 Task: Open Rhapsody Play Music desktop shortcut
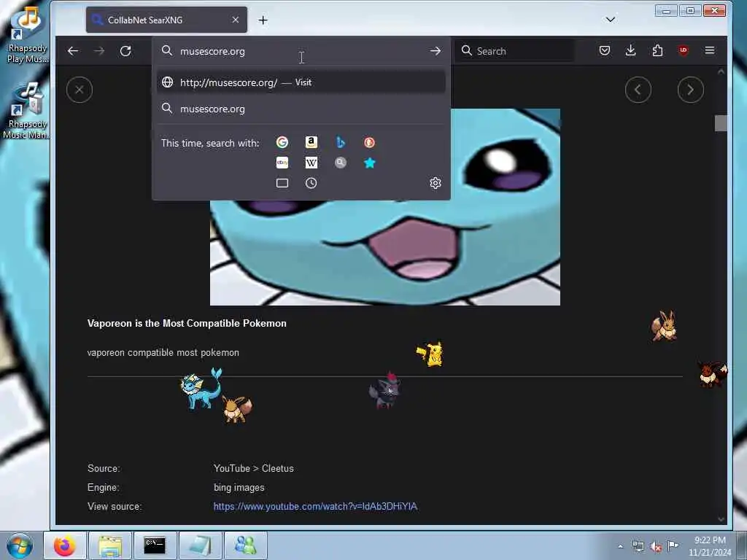27,36
